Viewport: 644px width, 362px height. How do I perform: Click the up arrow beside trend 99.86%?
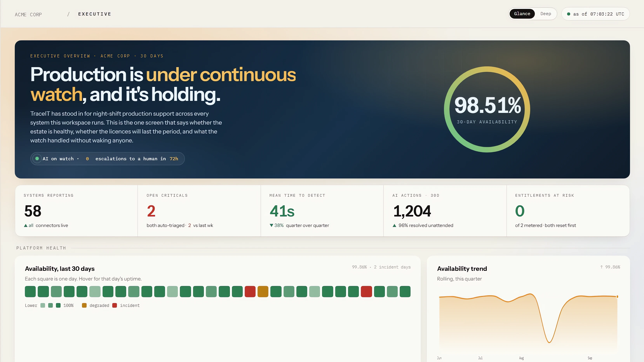click(601, 267)
